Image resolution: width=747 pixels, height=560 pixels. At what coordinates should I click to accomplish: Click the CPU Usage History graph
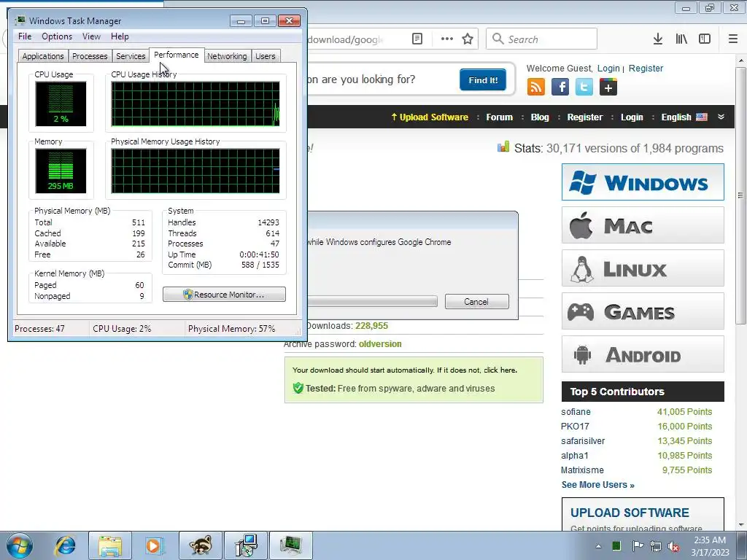click(x=196, y=104)
